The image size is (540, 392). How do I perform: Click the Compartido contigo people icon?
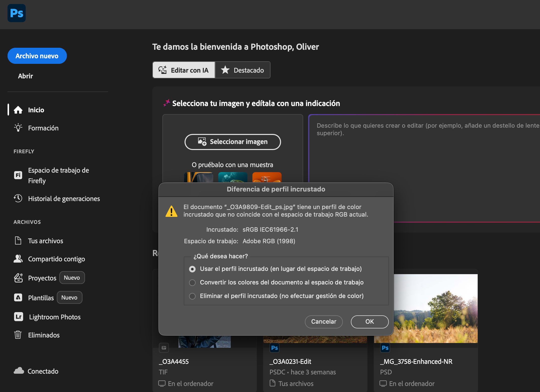pos(18,259)
